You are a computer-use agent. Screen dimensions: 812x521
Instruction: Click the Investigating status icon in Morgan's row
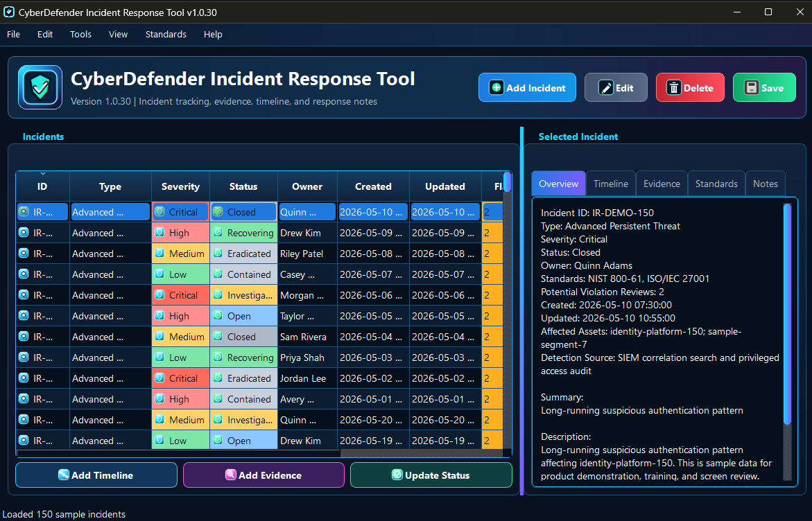pos(218,295)
